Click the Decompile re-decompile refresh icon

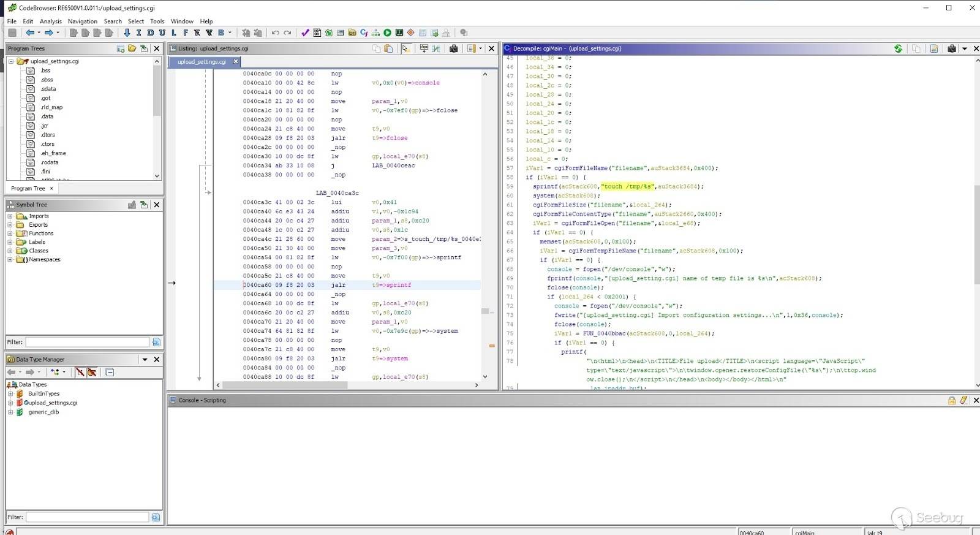pos(898,48)
